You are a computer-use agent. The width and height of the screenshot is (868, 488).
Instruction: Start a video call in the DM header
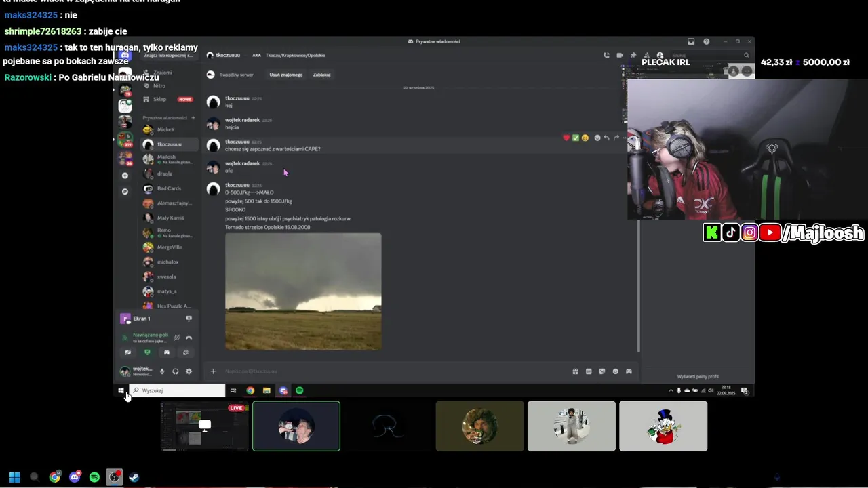click(620, 56)
